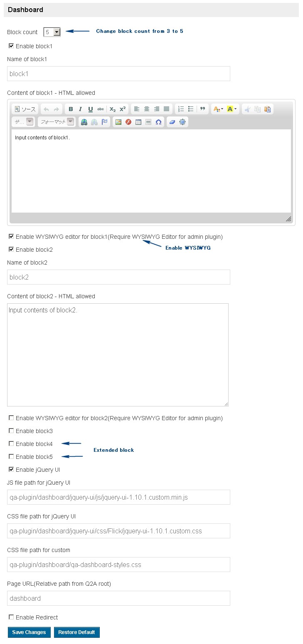
Task: Click the Name of block2 input field
Action: 118,277
